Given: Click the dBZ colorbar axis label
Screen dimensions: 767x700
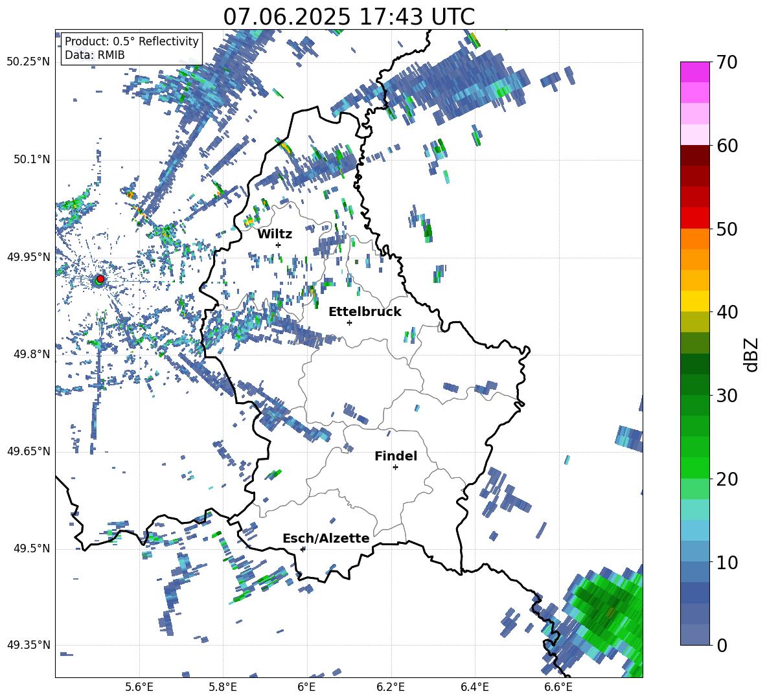Looking at the screenshot, I should pyautogui.click(x=752, y=354).
